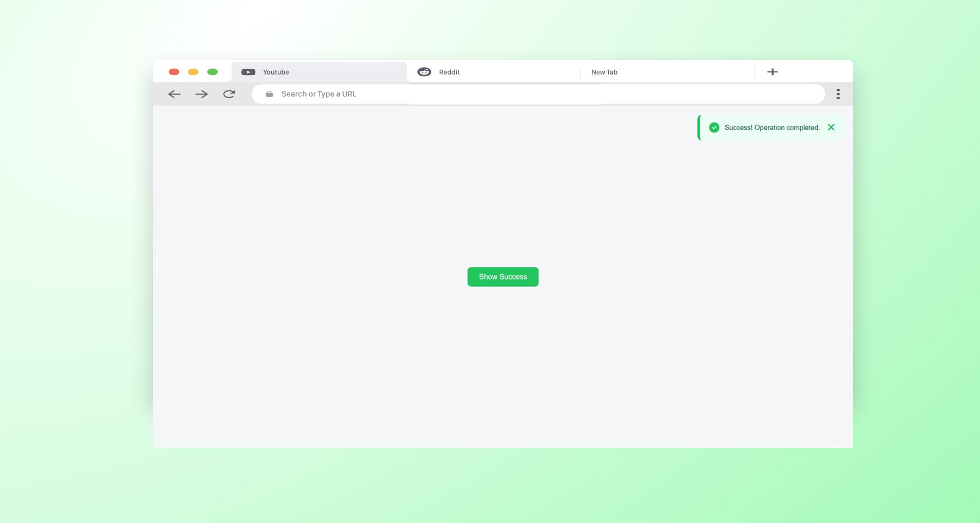980x523 pixels.
Task: Click inside the search/URL bar
Action: [x=490, y=94]
